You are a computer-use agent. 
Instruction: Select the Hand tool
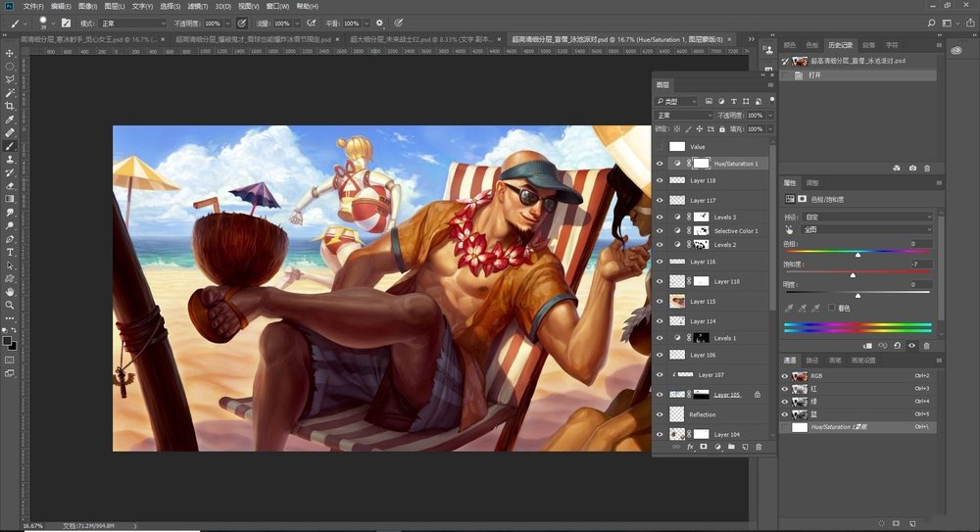(10, 292)
